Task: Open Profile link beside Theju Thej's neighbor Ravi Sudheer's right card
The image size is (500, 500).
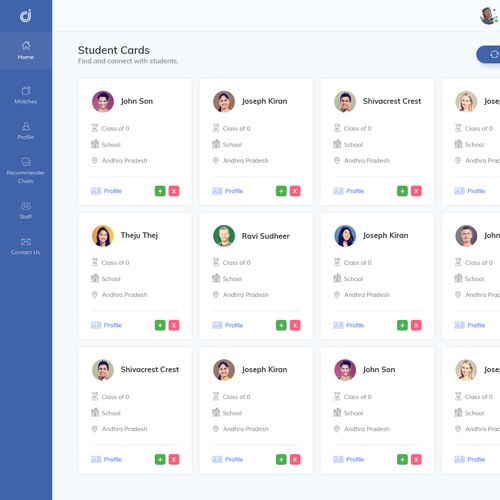Action: (349, 325)
